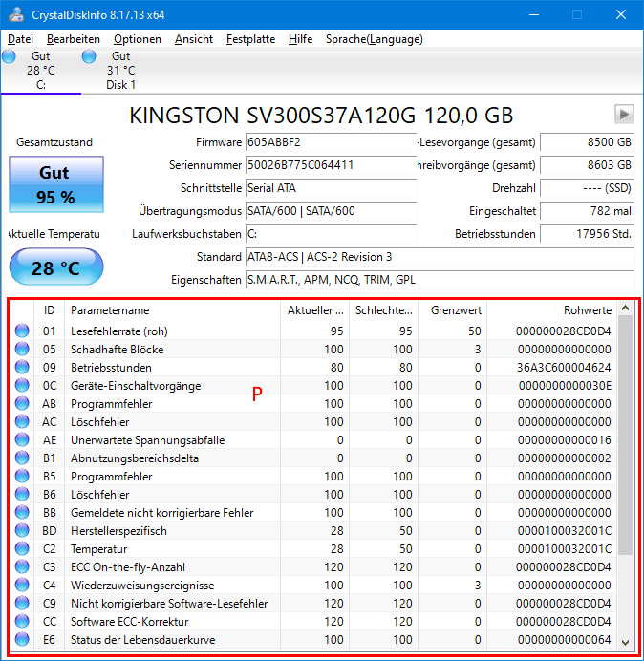
Task: Click status orb for Unerwartete Spannungsabfälle
Action: [x=22, y=439]
